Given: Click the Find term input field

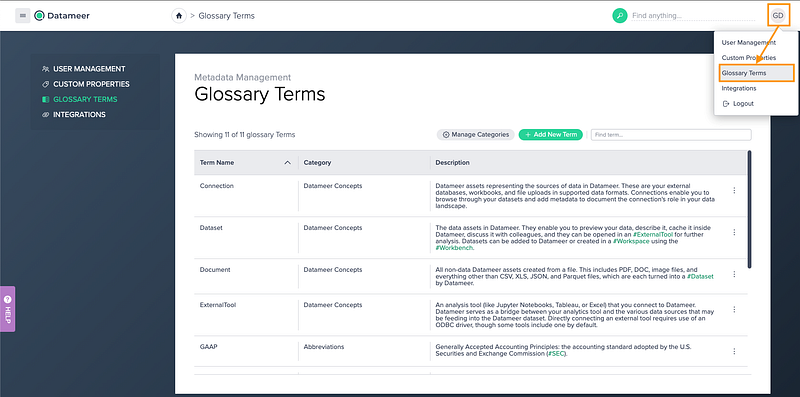Looking at the screenshot, I should point(671,135).
